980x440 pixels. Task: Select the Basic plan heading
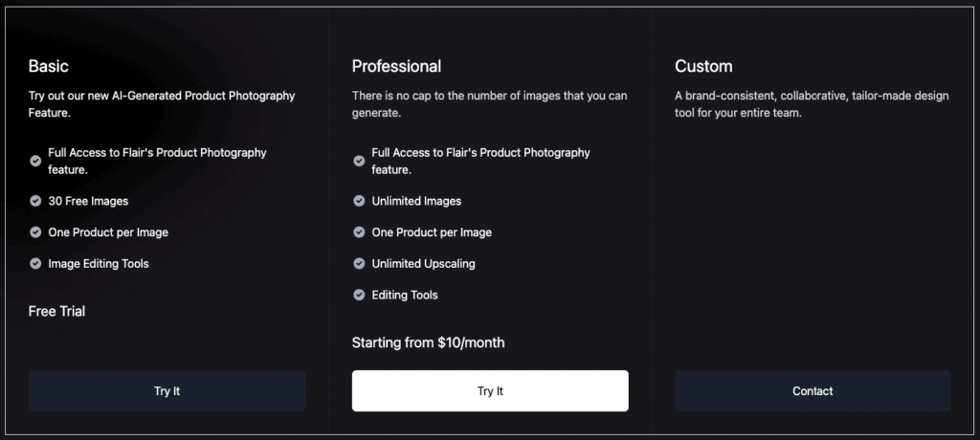(x=49, y=66)
